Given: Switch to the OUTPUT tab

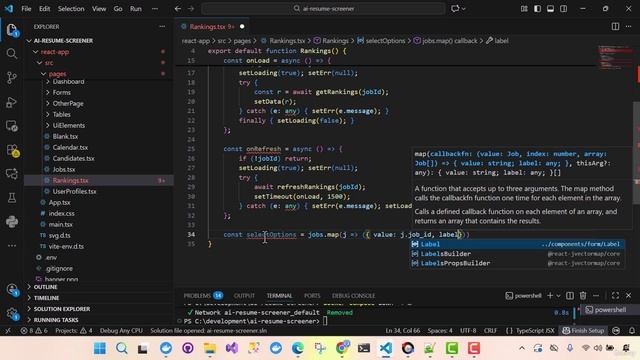Looking at the screenshot, I should [x=244, y=296].
